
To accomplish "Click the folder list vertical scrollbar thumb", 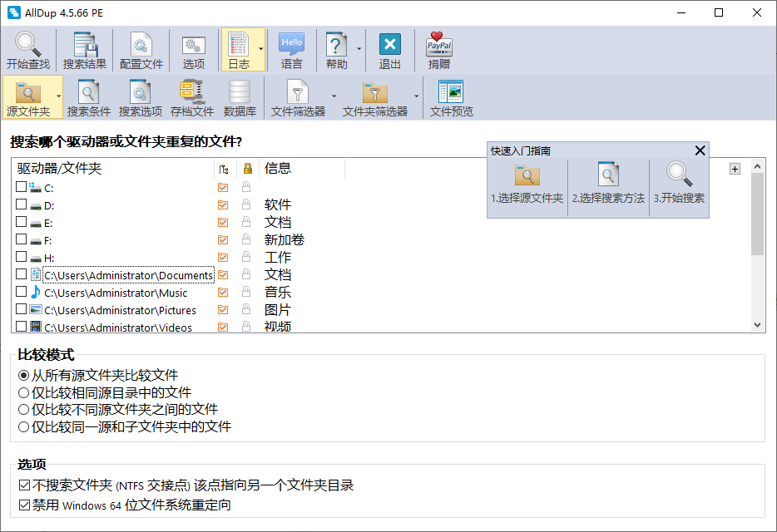I will (x=757, y=214).
